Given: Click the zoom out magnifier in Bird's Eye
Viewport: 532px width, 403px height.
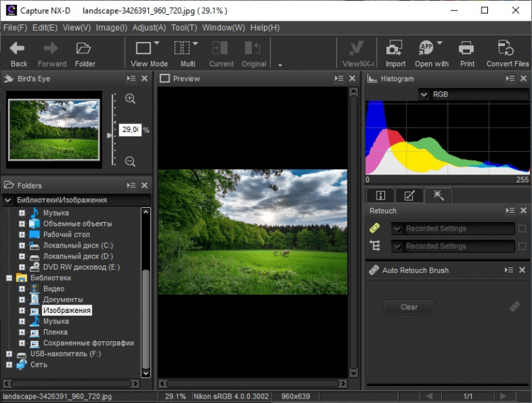Looking at the screenshot, I should [x=130, y=162].
